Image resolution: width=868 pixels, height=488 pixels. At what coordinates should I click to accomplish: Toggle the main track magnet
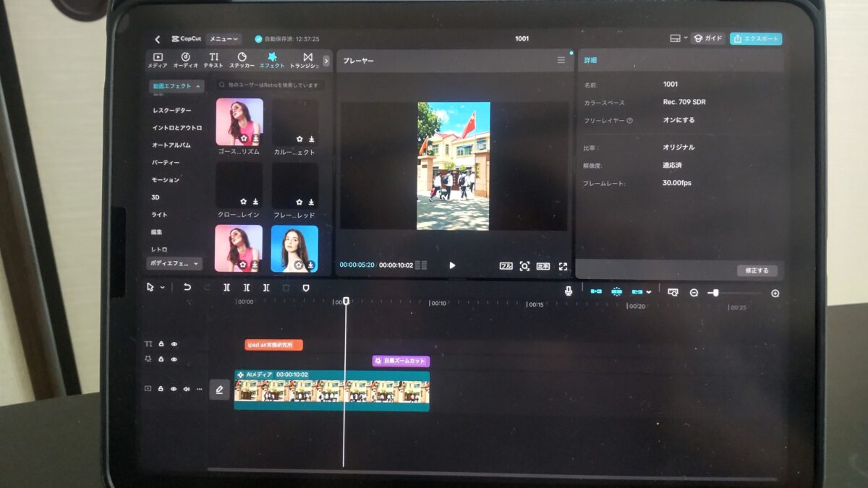pos(596,291)
